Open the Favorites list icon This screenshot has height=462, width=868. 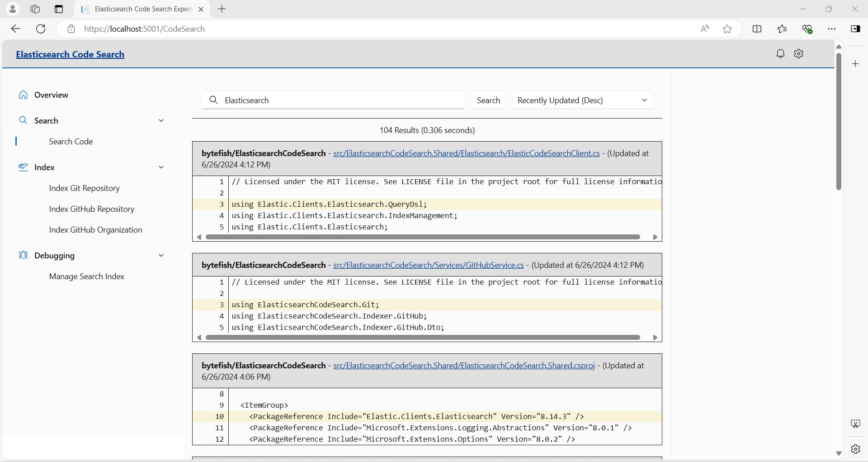(x=782, y=29)
